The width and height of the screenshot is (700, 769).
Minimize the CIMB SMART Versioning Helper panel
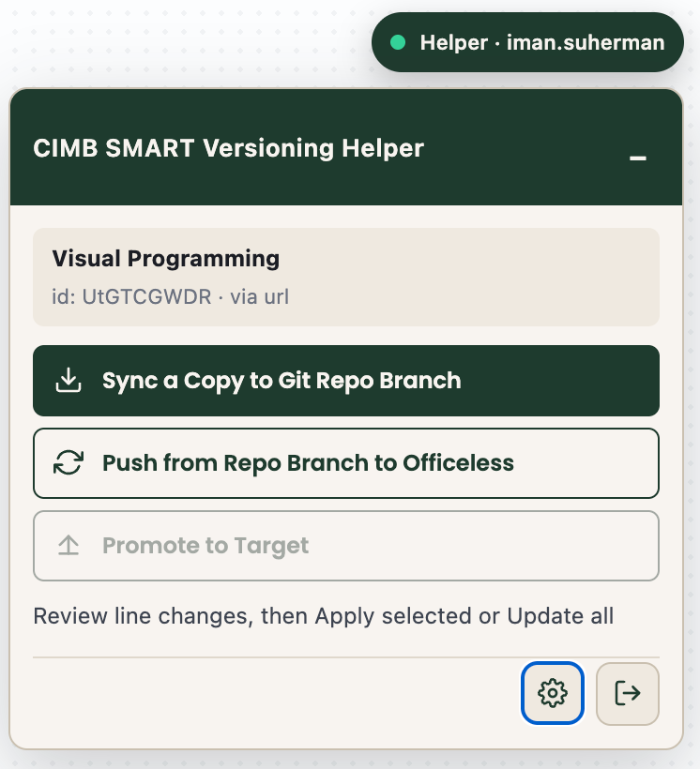coord(638,158)
